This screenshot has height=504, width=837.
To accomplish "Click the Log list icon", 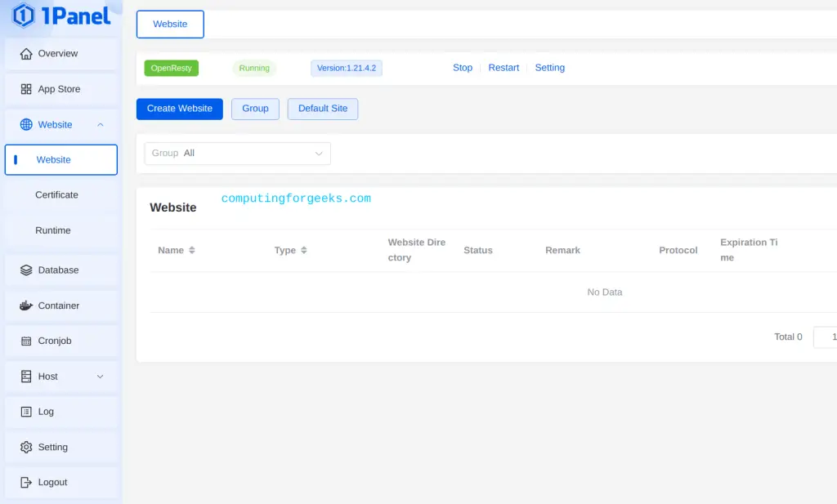I will coord(25,412).
